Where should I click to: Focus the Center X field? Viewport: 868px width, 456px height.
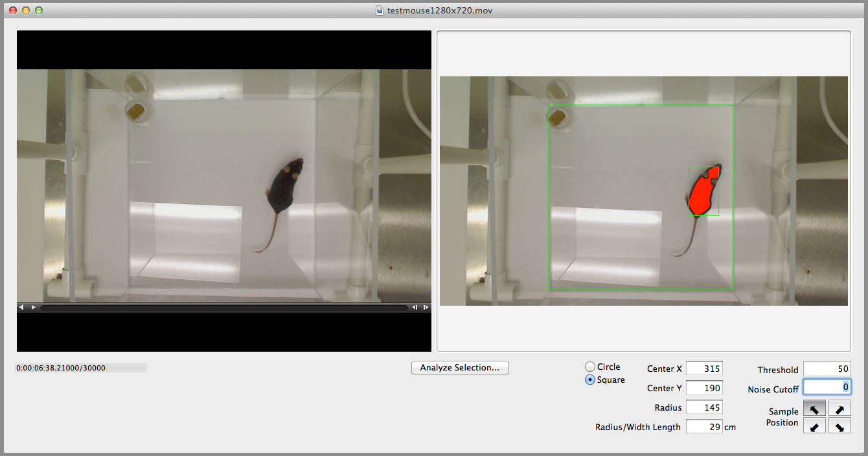pos(704,369)
